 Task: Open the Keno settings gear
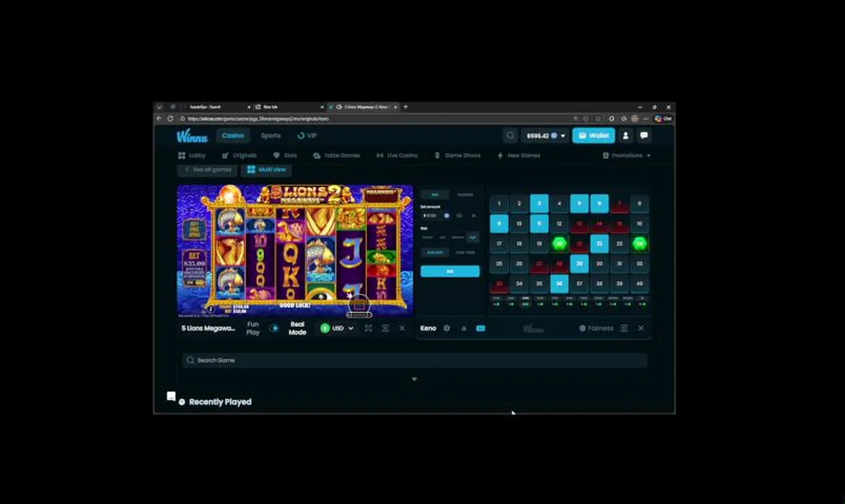(446, 328)
